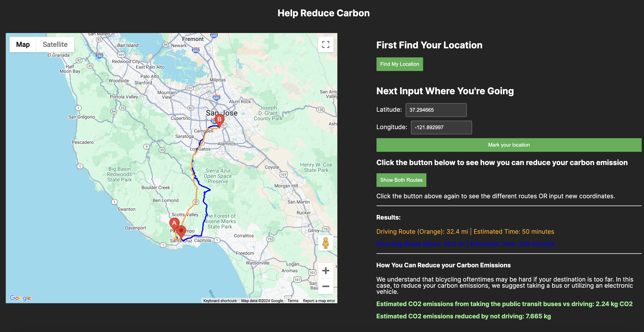Click the Google logo on map
This screenshot has width=644, height=332.
pos(20,298)
